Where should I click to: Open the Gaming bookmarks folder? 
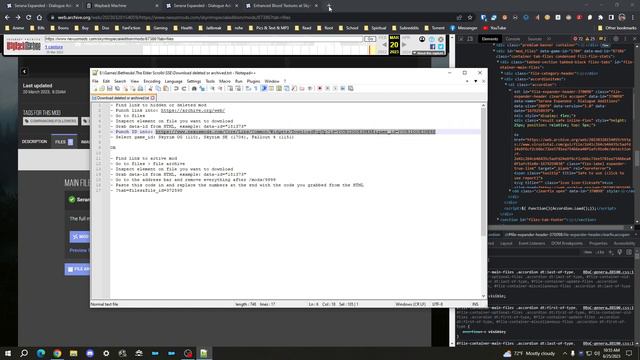point(157,28)
